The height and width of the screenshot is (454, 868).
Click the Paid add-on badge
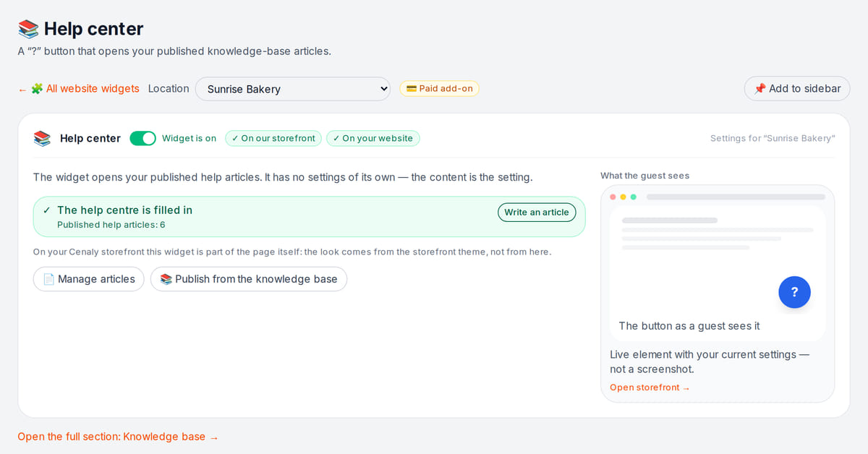click(x=440, y=89)
